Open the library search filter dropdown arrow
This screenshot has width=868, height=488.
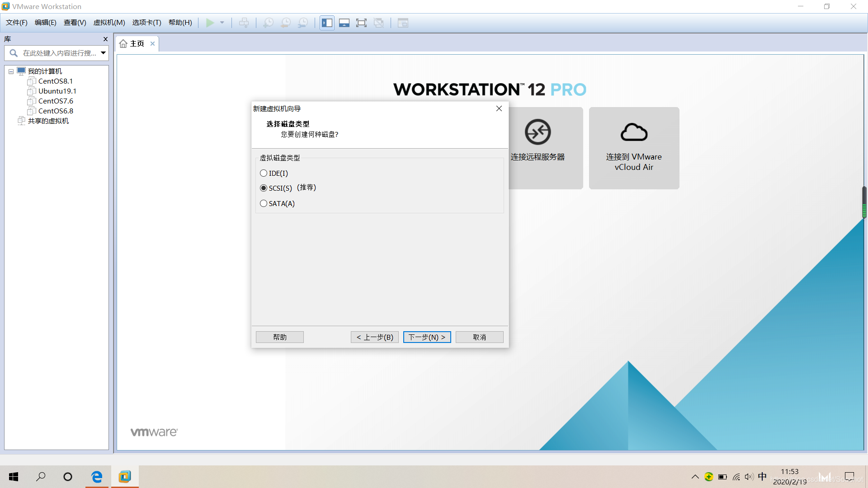(x=104, y=53)
